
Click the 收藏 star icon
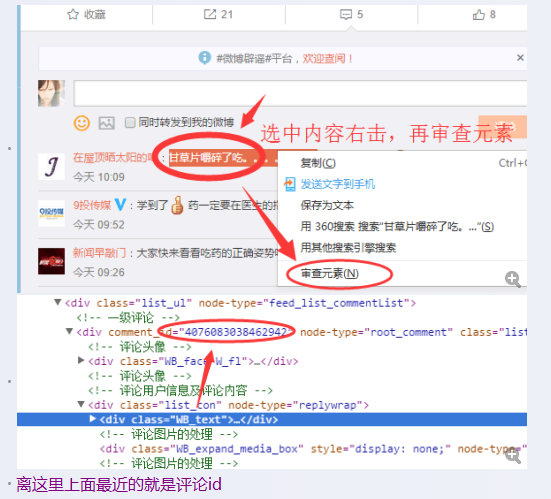(x=73, y=14)
